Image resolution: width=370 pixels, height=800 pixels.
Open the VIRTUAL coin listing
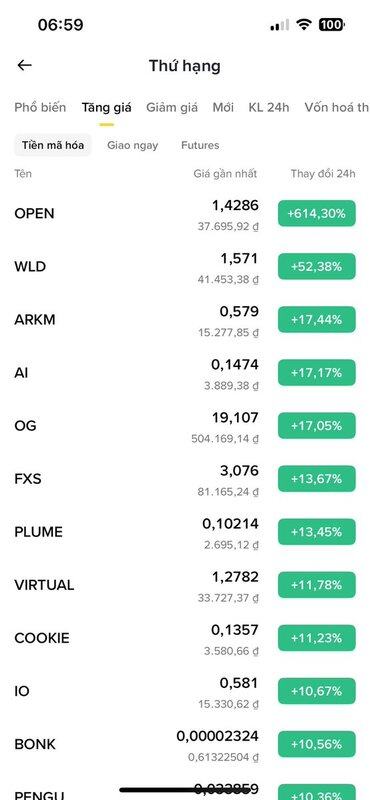[185, 585]
